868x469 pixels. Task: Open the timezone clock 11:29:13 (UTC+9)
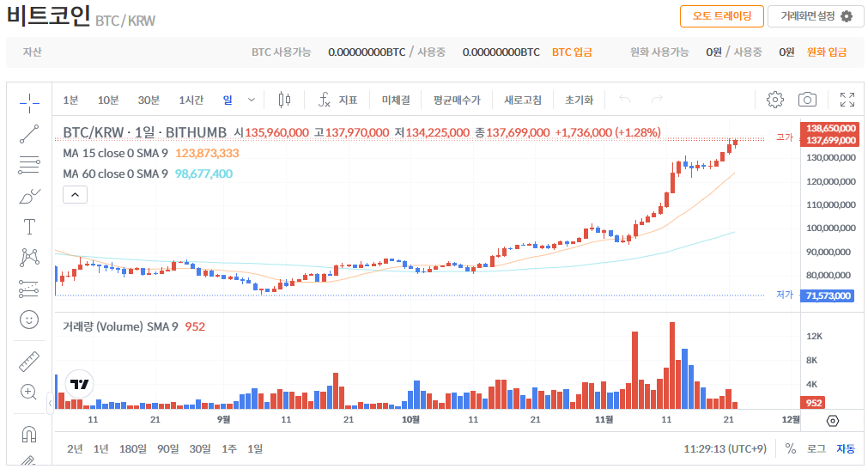tap(725, 448)
